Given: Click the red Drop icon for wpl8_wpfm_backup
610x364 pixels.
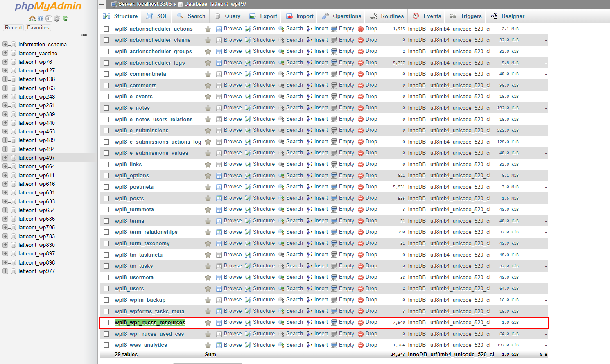Looking at the screenshot, I should pyautogui.click(x=361, y=300).
